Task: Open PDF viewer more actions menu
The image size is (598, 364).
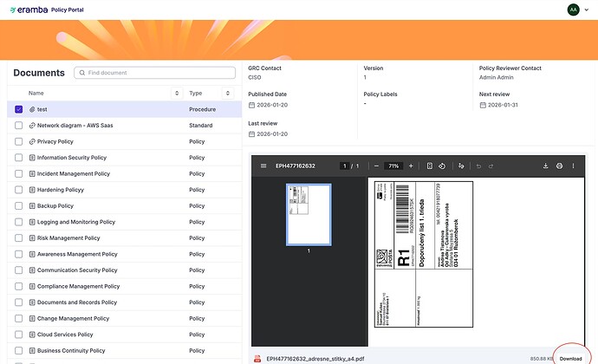Action: pos(574,166)
